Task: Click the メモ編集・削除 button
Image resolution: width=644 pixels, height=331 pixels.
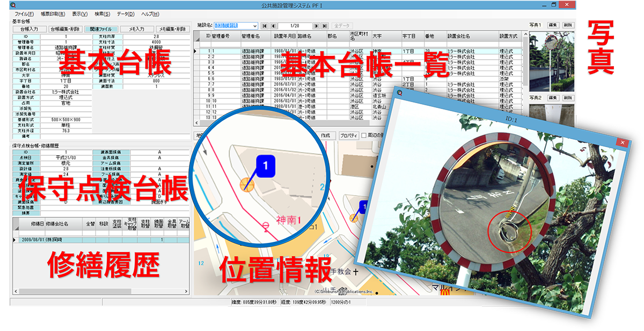Action: [172, 29]
